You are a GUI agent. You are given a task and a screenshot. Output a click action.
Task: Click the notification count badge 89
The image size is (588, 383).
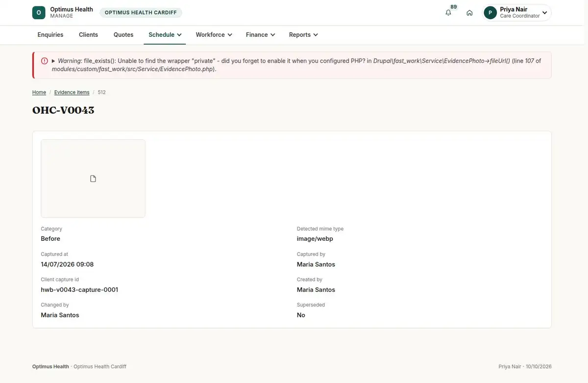[x=454, y=7]
